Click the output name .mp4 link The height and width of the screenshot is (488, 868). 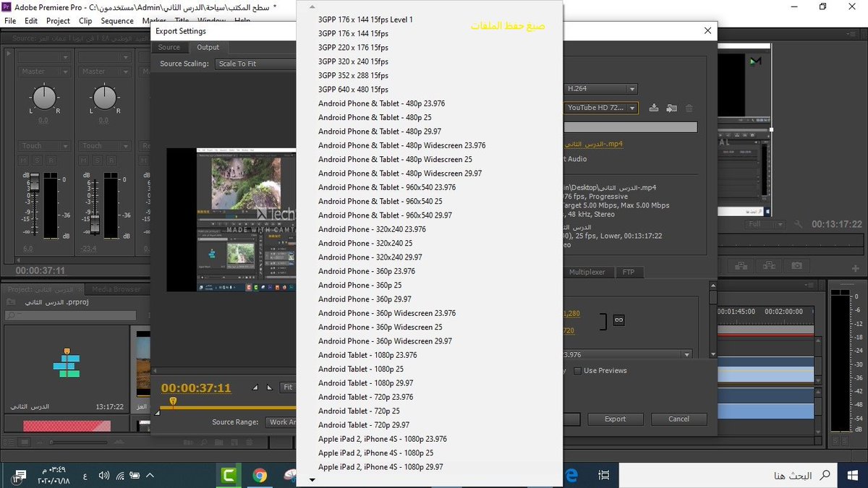click(x=592, y=144)
